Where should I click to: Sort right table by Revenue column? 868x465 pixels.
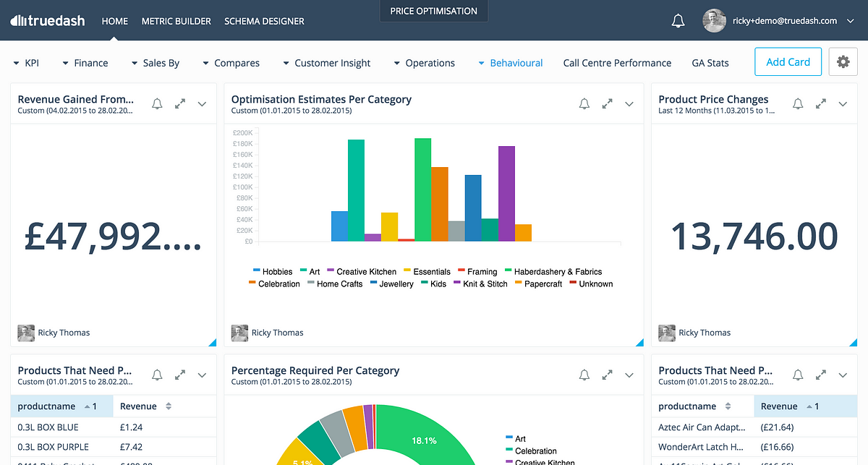coord(805,406)
